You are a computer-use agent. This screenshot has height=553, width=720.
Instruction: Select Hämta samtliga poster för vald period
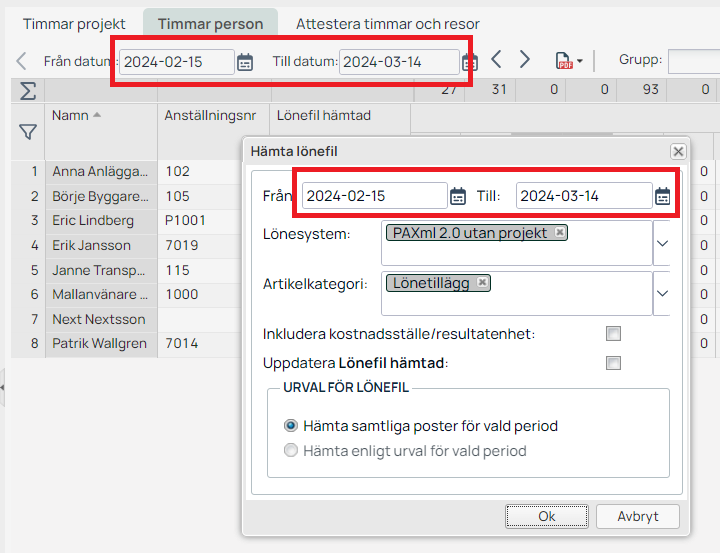(291, 426)
